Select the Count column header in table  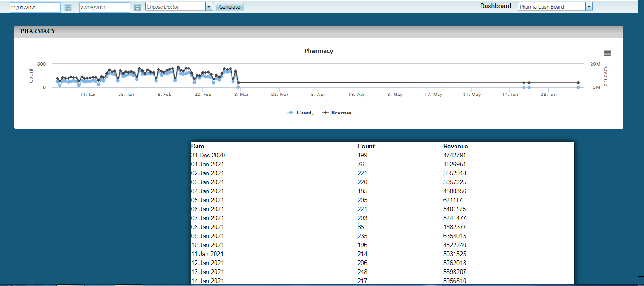pos(366,147)
